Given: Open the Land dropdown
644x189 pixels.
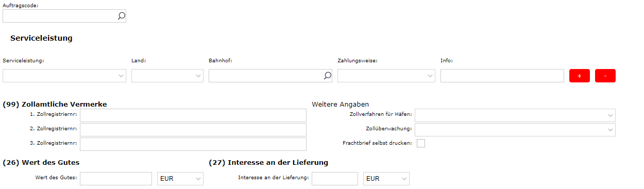Looking at the screenshot, I should coord(167,76).
